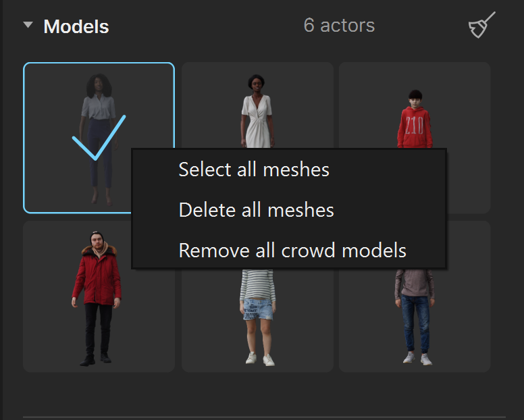Pick the striped top denim shorts actor
Viewport: 524px width, 420px height.
257,321
